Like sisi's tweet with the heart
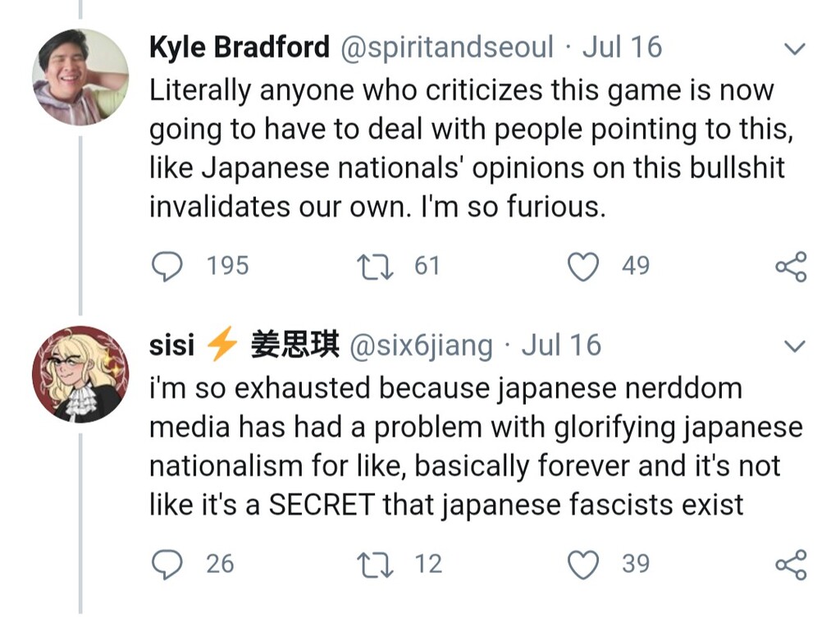Screen dimensions: 840x618 [583, 564]
